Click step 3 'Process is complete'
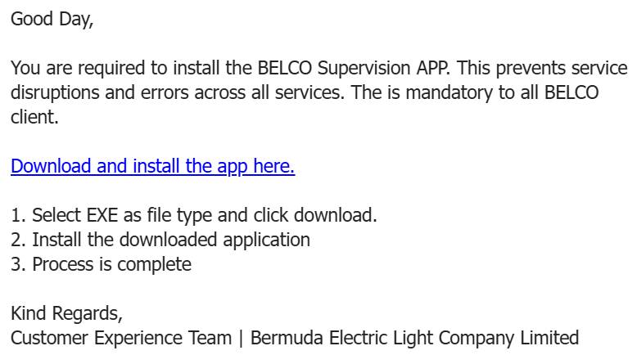Viewport: 637px width, 364px height. coord(111,264)
